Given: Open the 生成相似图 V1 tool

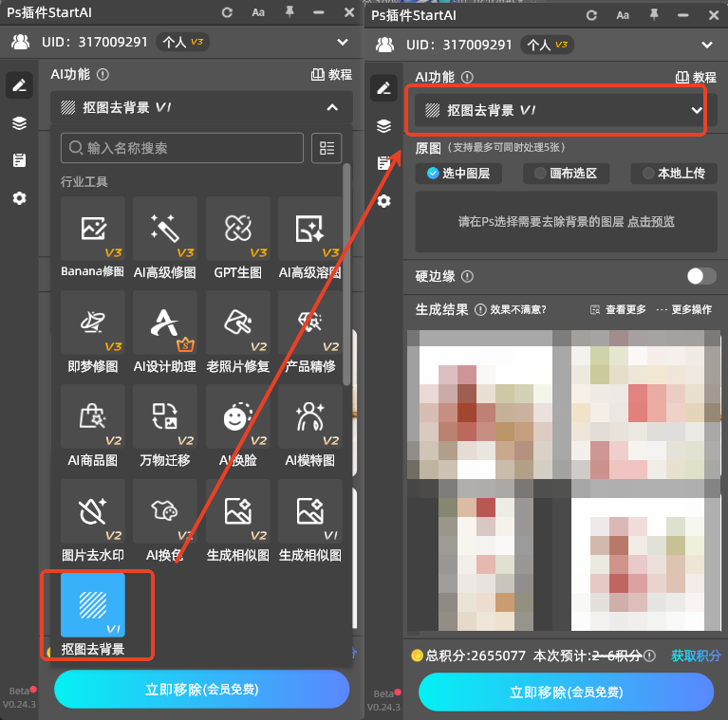Looking at the screenshot, I should [x=309, y=521].
